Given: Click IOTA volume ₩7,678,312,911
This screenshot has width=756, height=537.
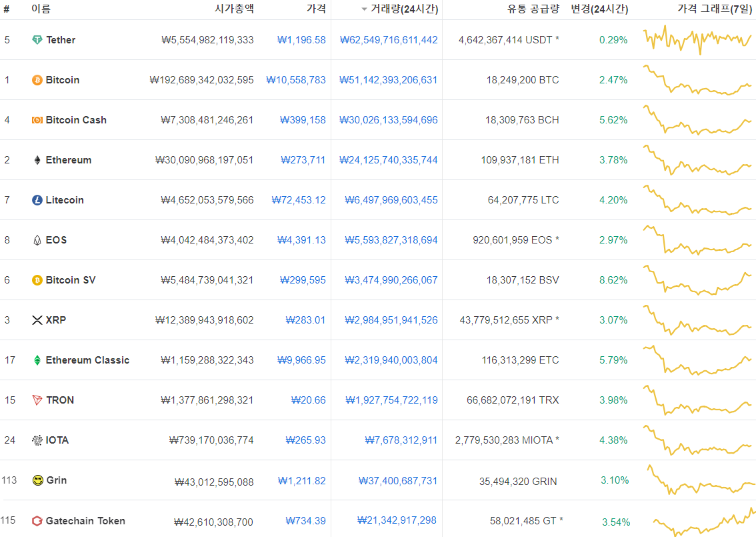Looking at the screenshot, I should pos(401,440).
